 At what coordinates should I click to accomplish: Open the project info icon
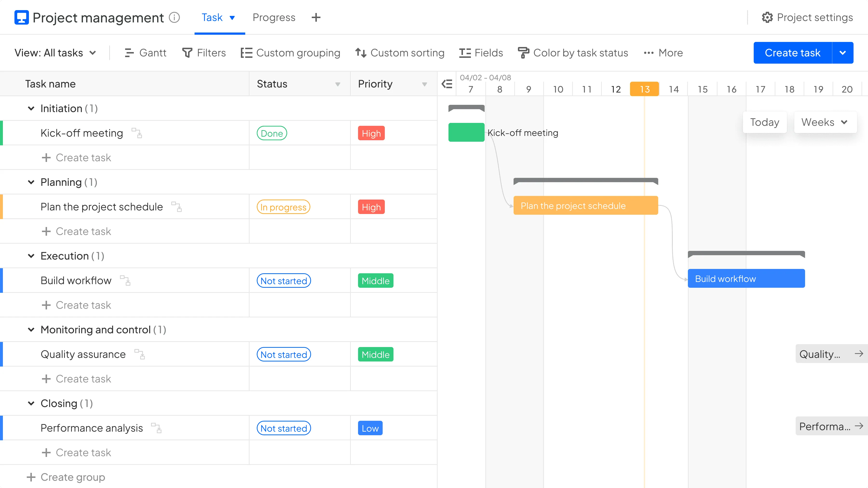pyautogui.click(x=174, y=18)
